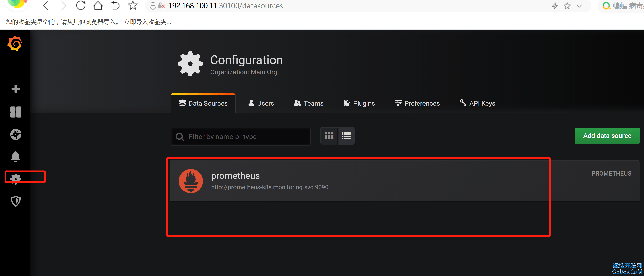Click the prometheus-k8s.monitoring.svc:9090 URL text
This screenshot has height=276, width=644.
pyautogui.click(x=270, y=187)
